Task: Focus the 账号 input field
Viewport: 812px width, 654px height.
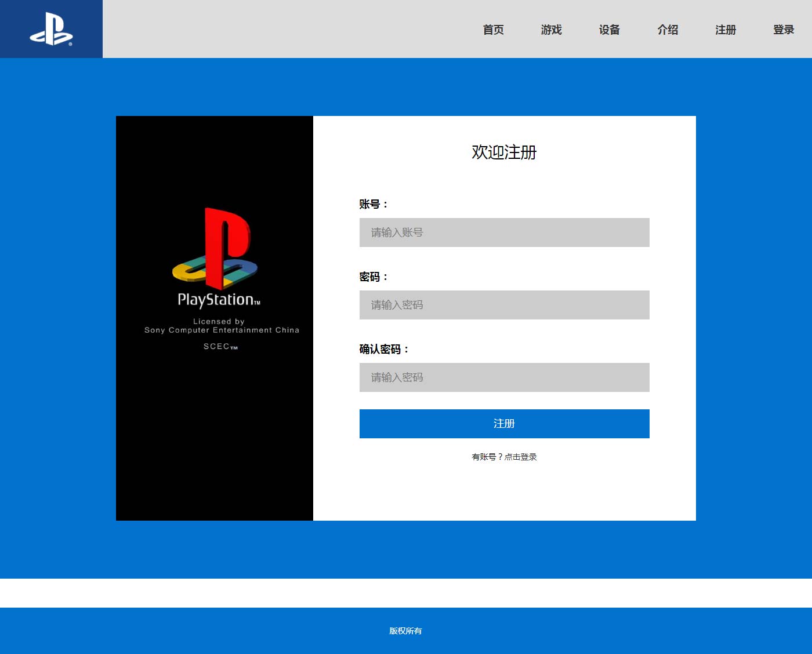Action: tap(505, 232)
